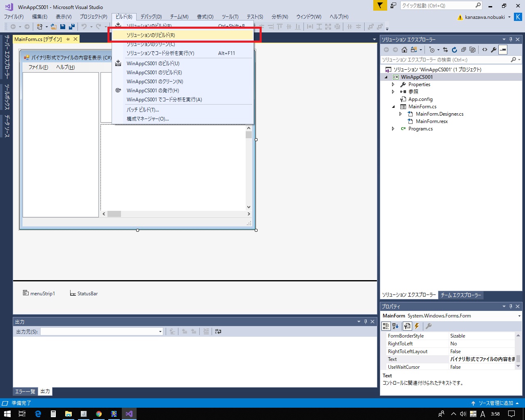Open Task View on the taskbar

[x=23, y=414]
